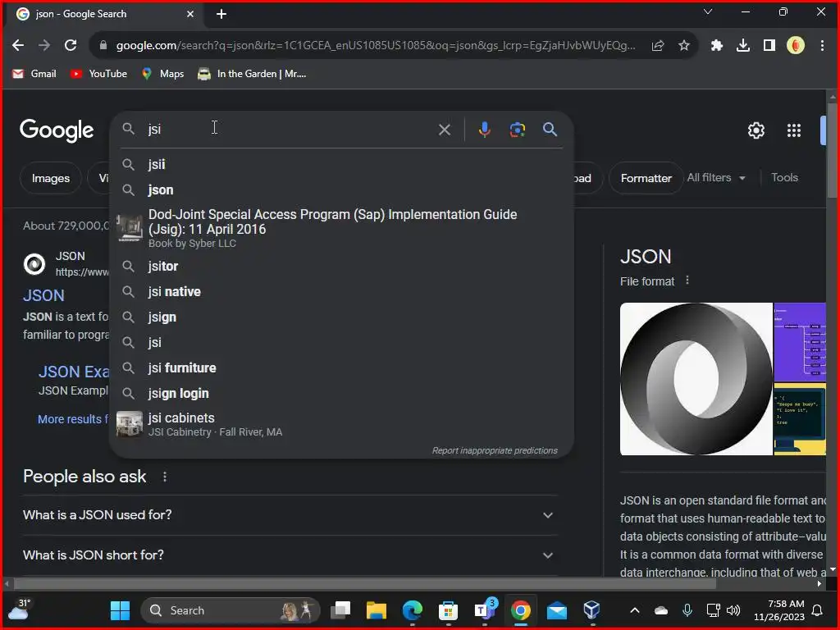Open the weather widget showing 31°

pos(19,609)
